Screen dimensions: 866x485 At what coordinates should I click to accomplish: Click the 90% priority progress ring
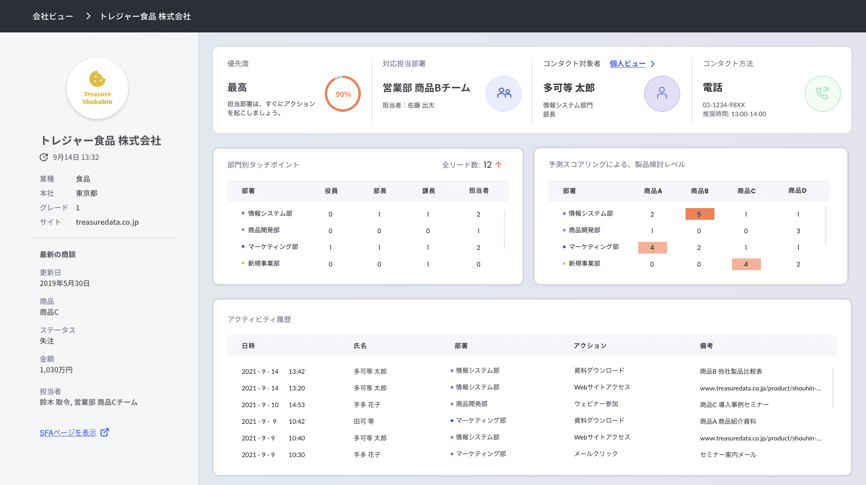342,94
